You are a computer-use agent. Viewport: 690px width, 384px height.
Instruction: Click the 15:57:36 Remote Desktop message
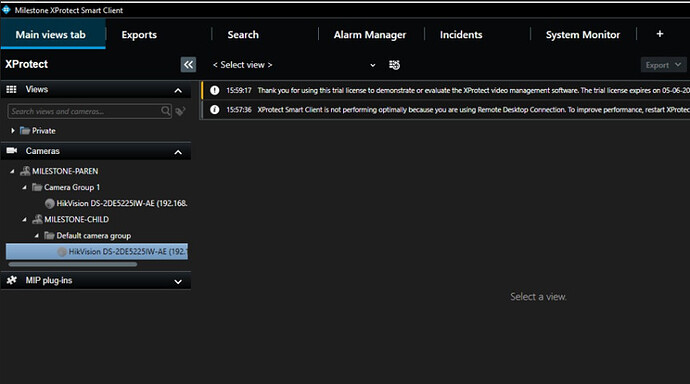[x=446, y=110]
